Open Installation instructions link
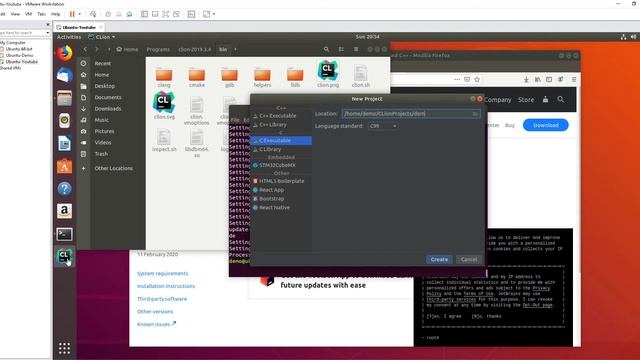This screenshot has height=360, width=640. (x=166, y=286)
